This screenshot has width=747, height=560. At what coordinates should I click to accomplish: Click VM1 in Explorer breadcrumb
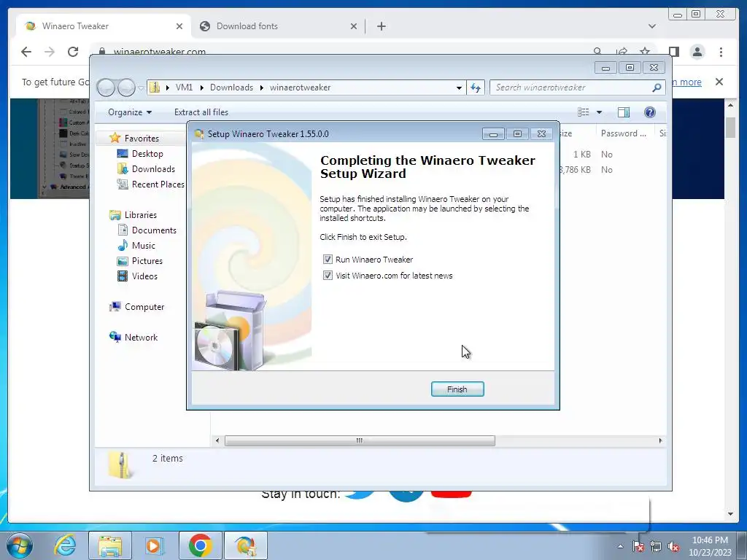click(x=184, y=87)
